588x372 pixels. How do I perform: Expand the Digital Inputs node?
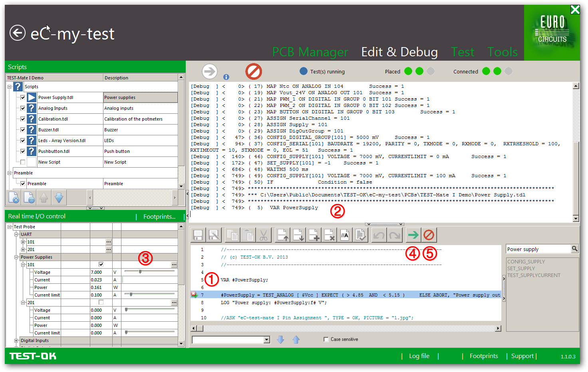click(x=16, y=340)
